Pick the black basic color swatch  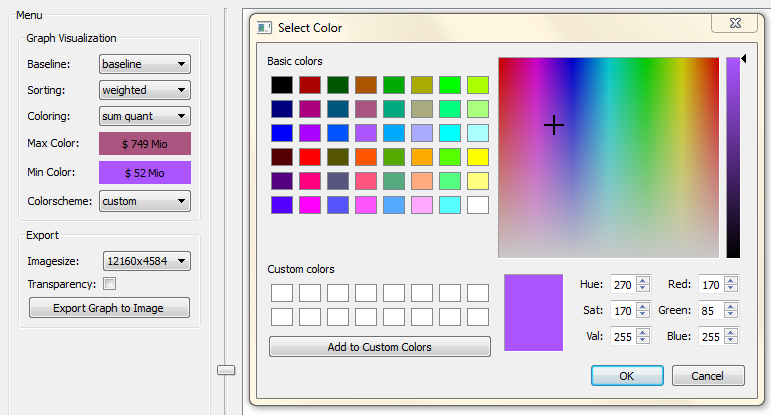point(282,85)
